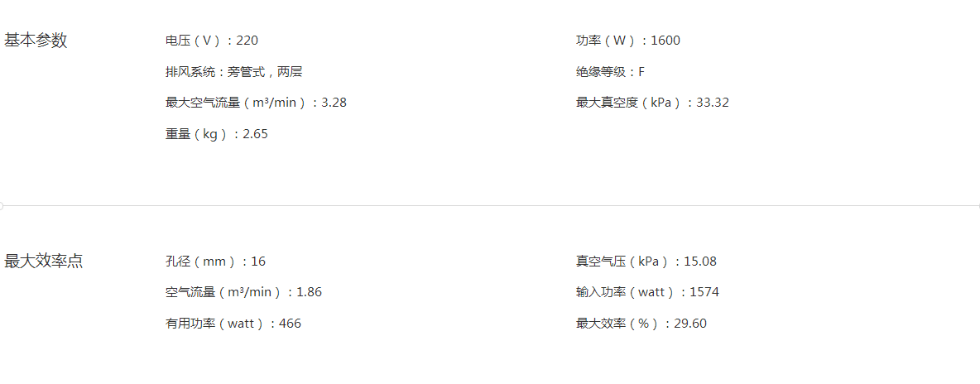Viewport: 980px width, 384px height.
Task: Click 最大真空度（kPa）：33.32 text
Action: click(x=652, y=103)
